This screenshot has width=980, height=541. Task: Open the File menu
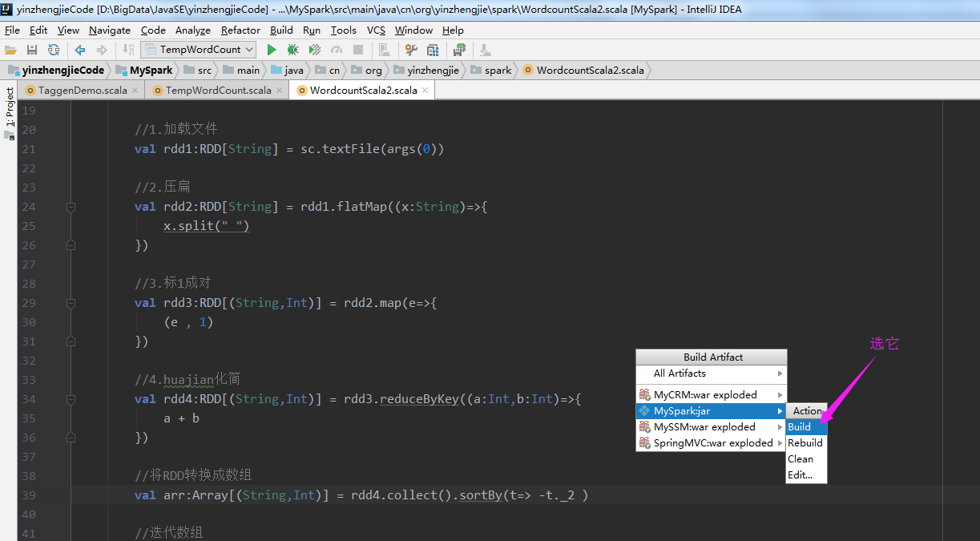pos(12,30)
